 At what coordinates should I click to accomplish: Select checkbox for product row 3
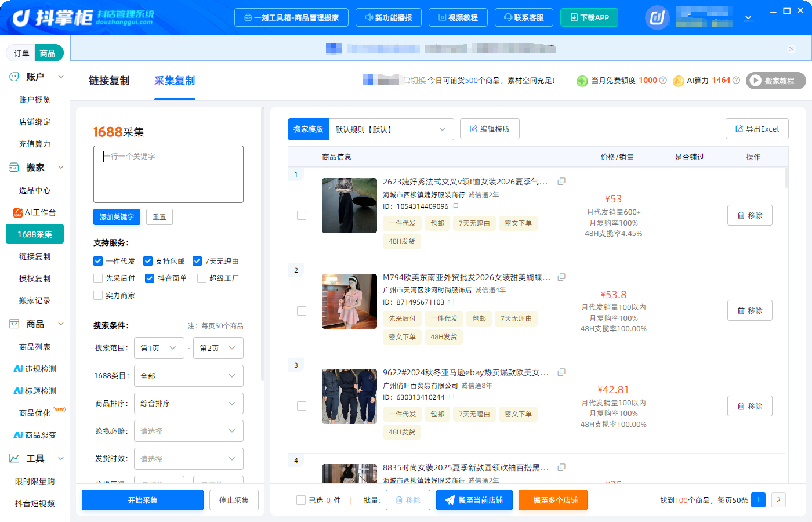pos(302,406)
